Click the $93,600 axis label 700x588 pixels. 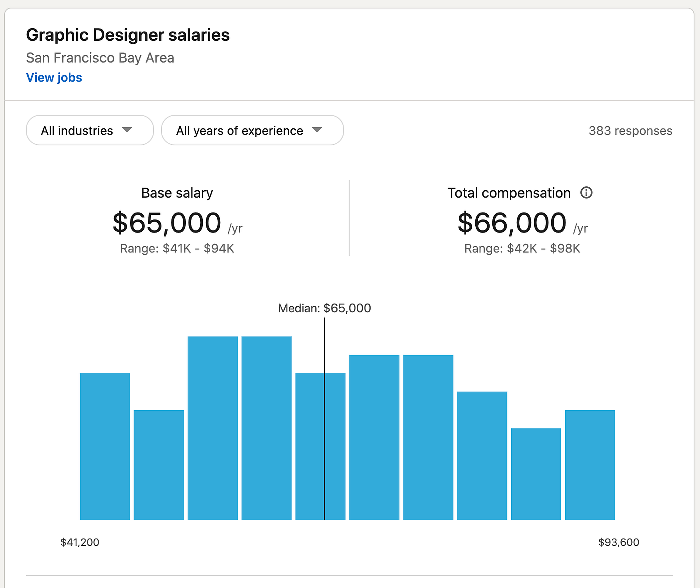point(619,542)
